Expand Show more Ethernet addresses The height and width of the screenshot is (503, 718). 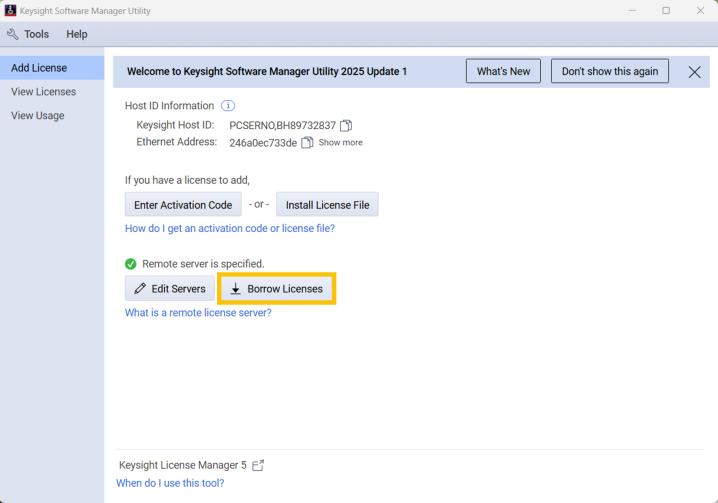341,142
